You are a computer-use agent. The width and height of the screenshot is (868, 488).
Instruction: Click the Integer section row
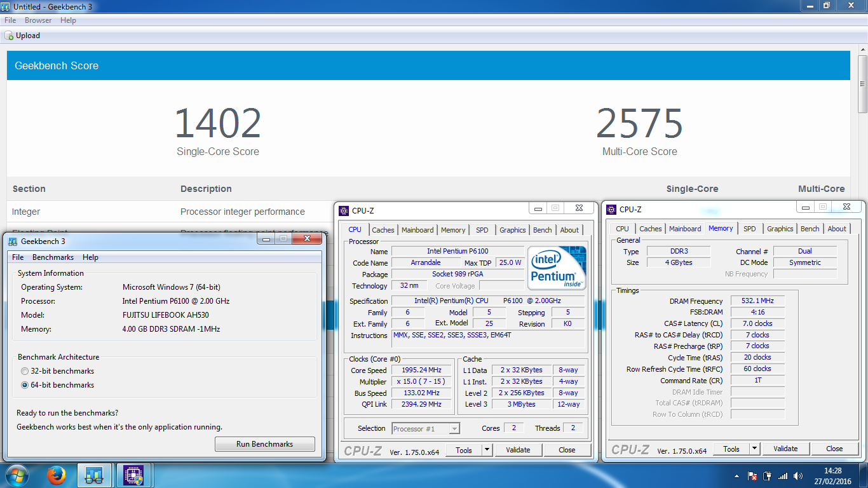coord(428,212)
